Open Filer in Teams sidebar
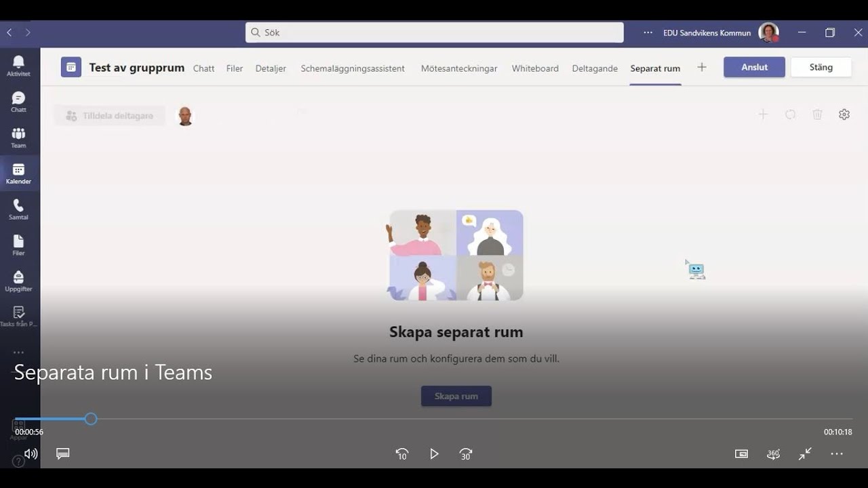The height and width of the screenshot is (488, 868). [18, 245]
